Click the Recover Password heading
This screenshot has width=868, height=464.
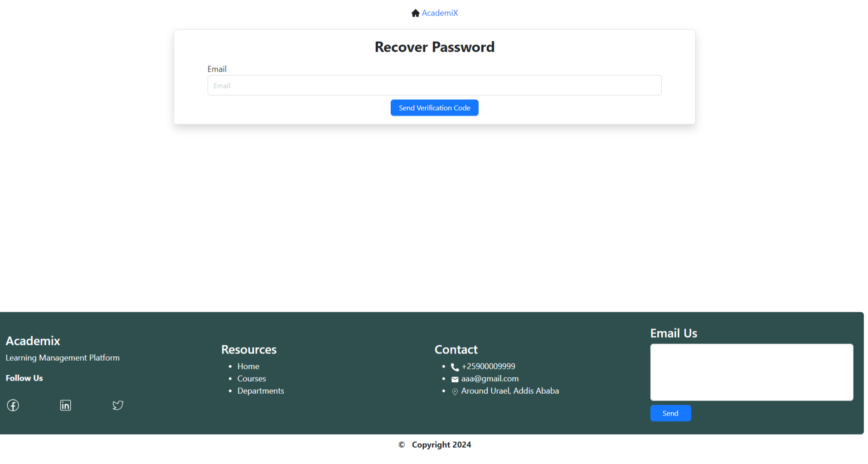point(434,47)
